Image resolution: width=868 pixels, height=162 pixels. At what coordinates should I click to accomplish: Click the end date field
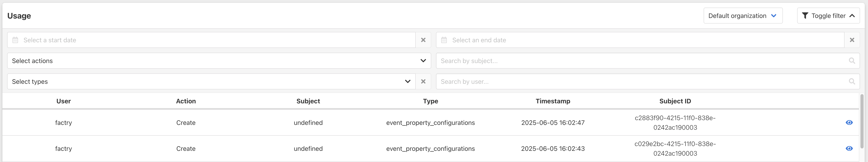640,40
